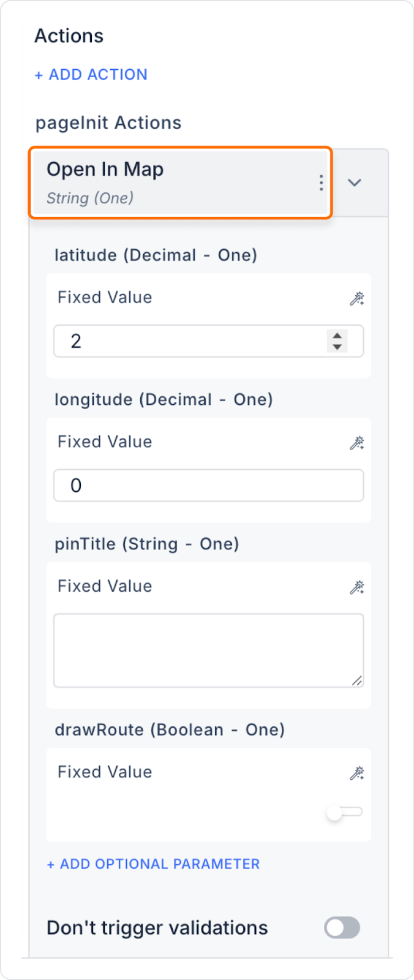The image size is (414, 980).
Task: Click the pageInit Actions heading
Action: click(x=108, y=123)
